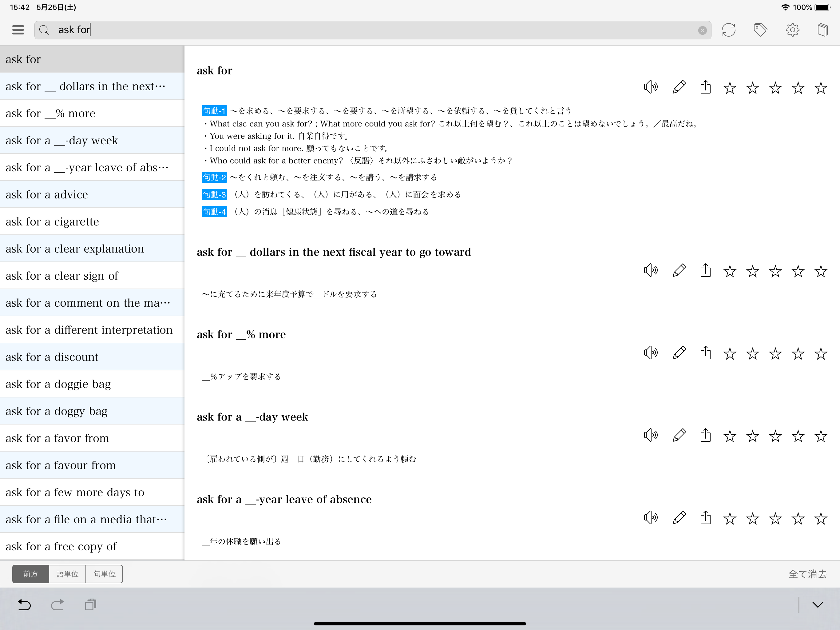Select 'ask for a few more days to' result

click(x=92, y=492)
